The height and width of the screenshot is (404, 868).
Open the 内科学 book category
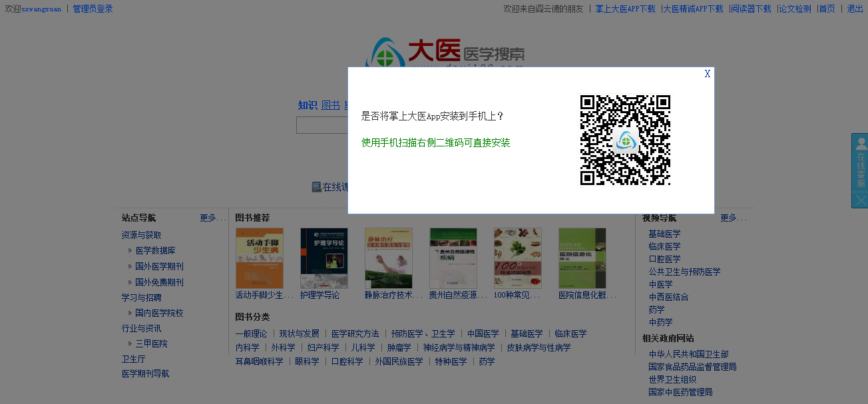click(247, 347)
